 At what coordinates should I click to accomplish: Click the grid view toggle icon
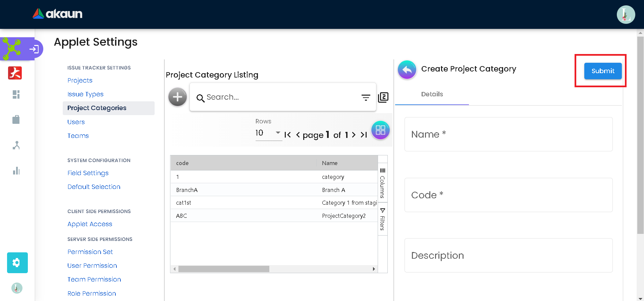pos(380,130)
